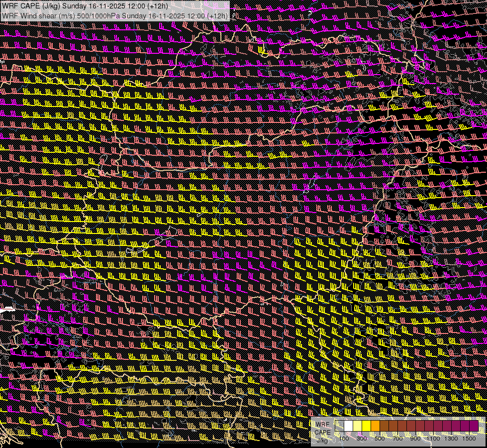Image resolution: width=487 pixels, height=448 pixels.
Task: Click the WRF CAPE title line
Action: (85, 6)
